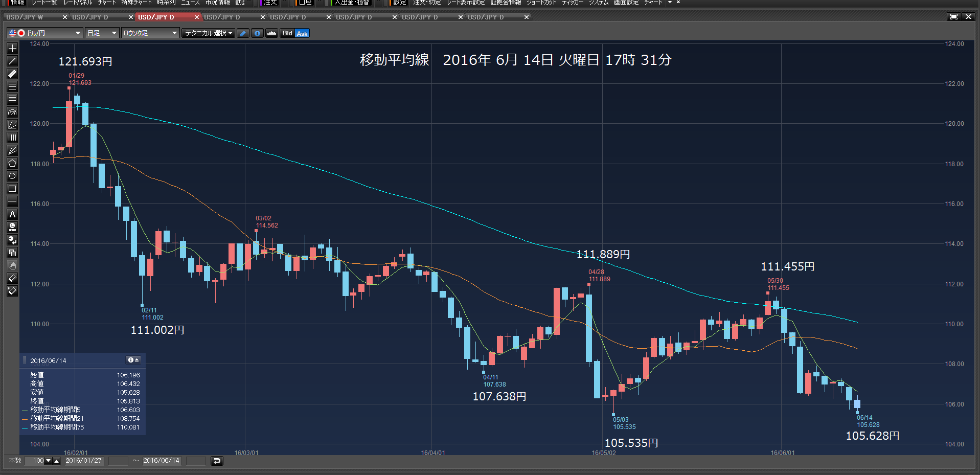This screenshot has height=475, width=980.
Task: Switch chart price to Ask
Action: coord(302,33)
